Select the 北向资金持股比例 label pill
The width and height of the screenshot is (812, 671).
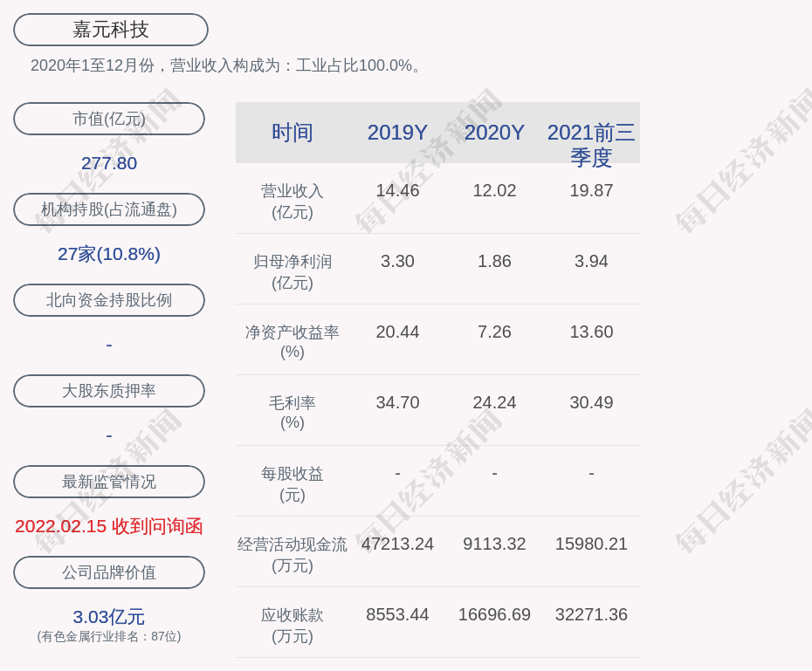(109, 300)
